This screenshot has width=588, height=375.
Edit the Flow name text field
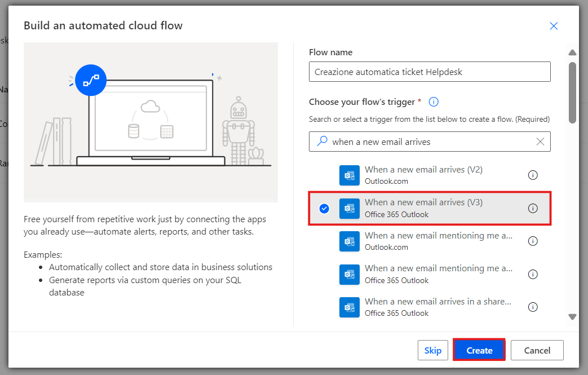pos(430,72)
